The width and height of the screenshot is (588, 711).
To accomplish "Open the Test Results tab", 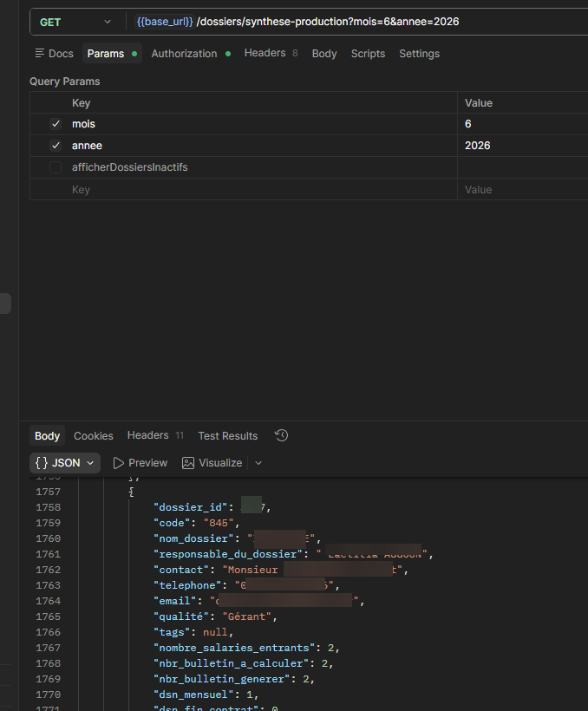I will click(x=228, y=436).
